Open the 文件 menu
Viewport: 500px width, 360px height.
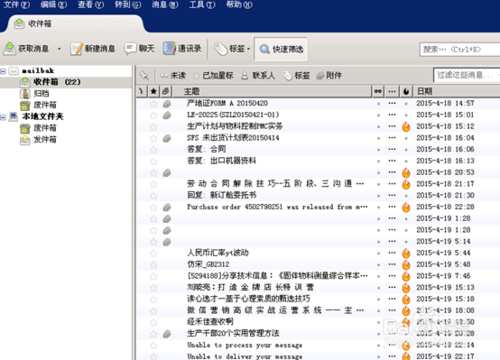[x=17, y=5]
